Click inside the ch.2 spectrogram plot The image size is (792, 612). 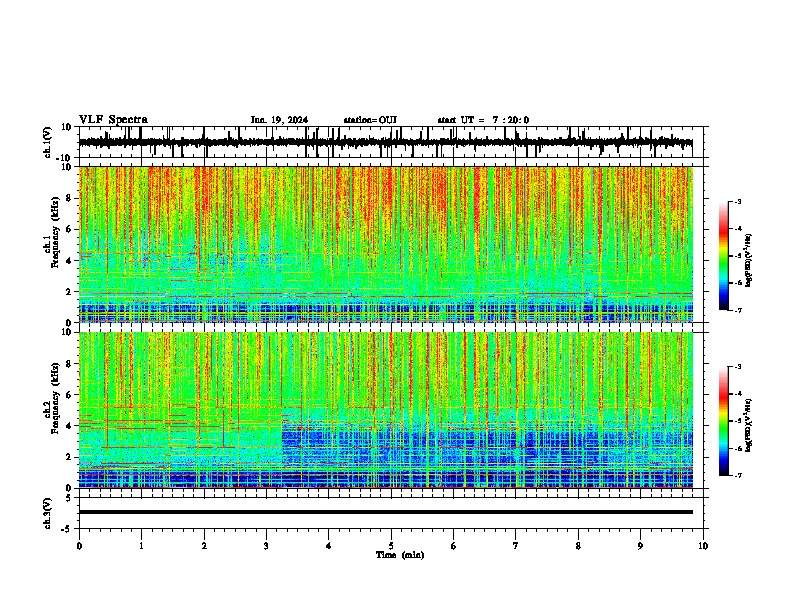[386, 410]
